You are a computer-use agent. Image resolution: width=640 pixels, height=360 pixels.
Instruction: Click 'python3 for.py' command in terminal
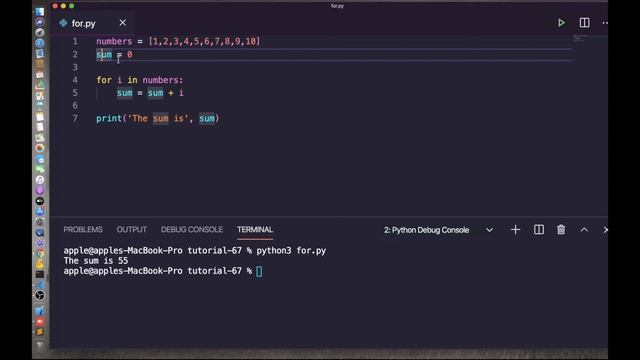[291, 251]
